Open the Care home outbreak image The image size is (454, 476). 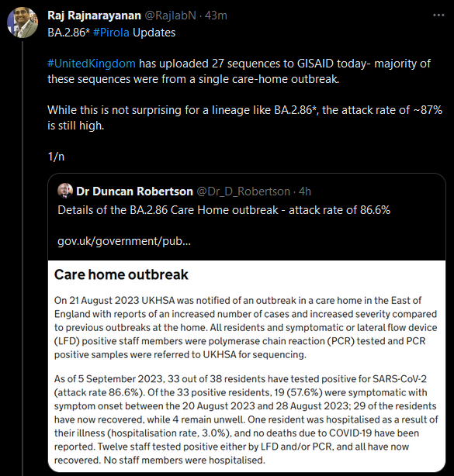point(247,366)
